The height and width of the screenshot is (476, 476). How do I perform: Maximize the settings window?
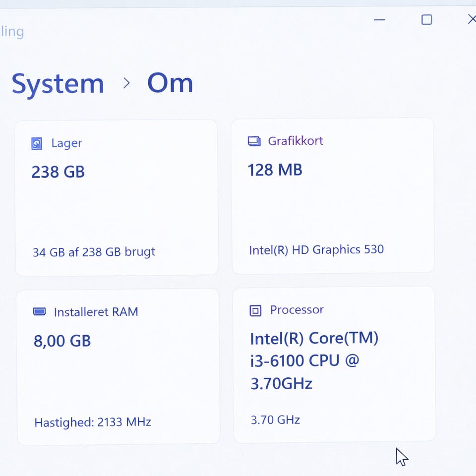pos(426,20)
